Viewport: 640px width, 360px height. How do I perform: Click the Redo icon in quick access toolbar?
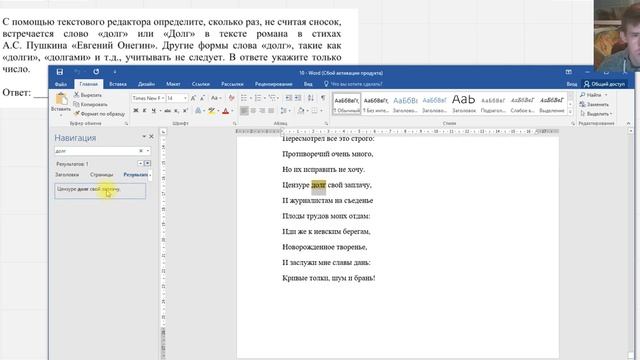(x=96, y=72)
